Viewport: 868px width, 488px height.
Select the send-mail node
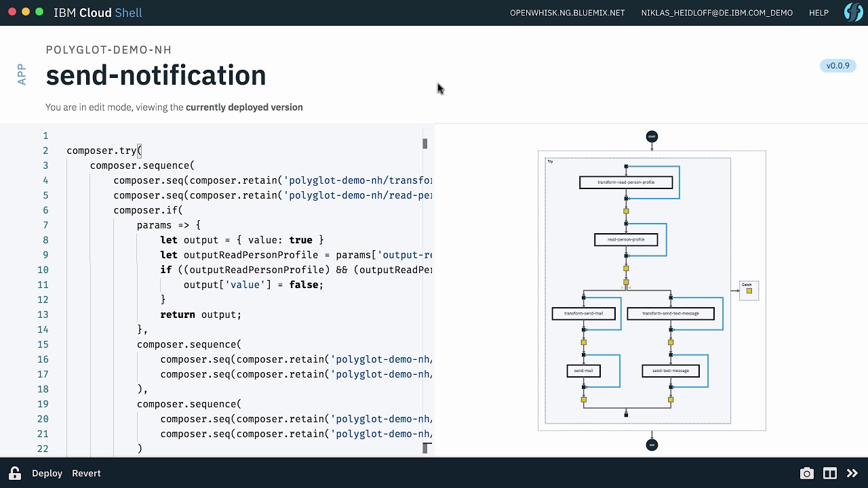tap(583, 371)
